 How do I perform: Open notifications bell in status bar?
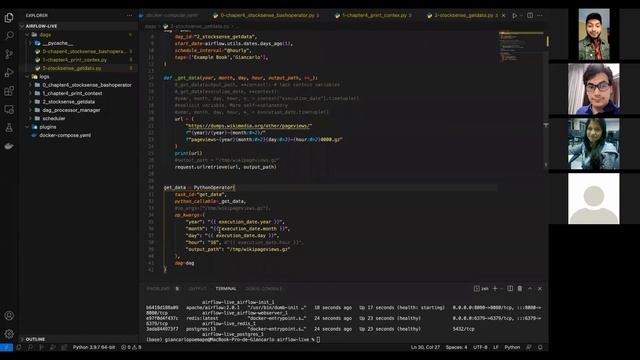[x=540, y=347]
